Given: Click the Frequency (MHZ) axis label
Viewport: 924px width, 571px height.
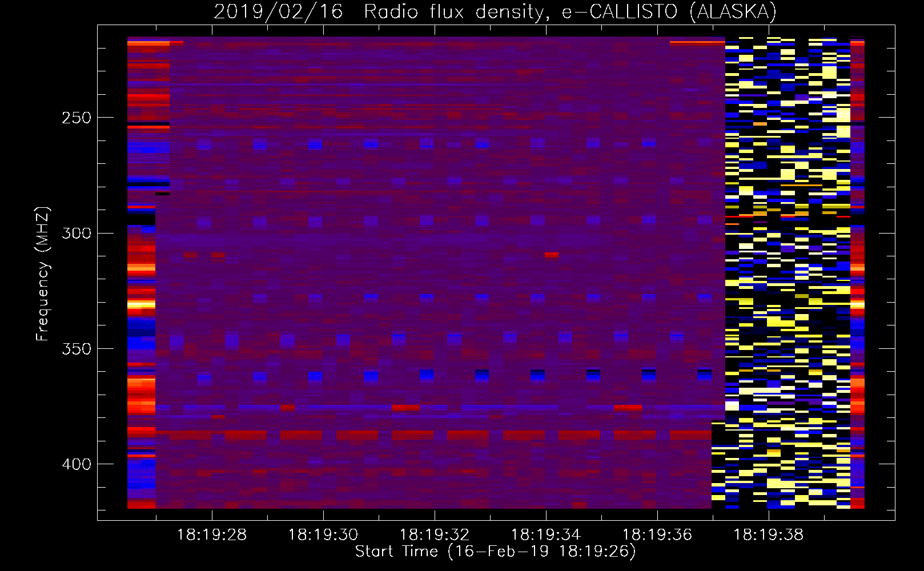Looking at the screenshot, I should pyautogui.click(x=43, y=274).
